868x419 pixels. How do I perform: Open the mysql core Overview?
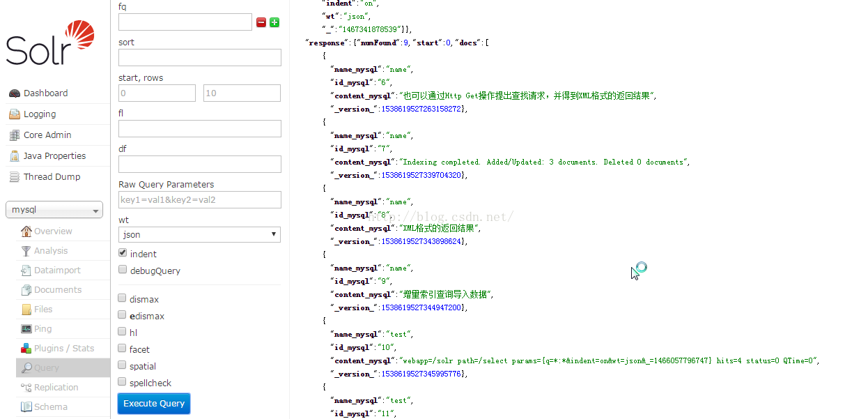tap(53, 231)
